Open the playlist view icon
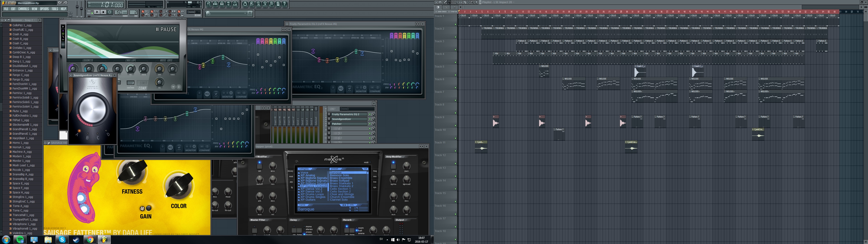This screenshot has height=244, width=868. coord(209,4)
